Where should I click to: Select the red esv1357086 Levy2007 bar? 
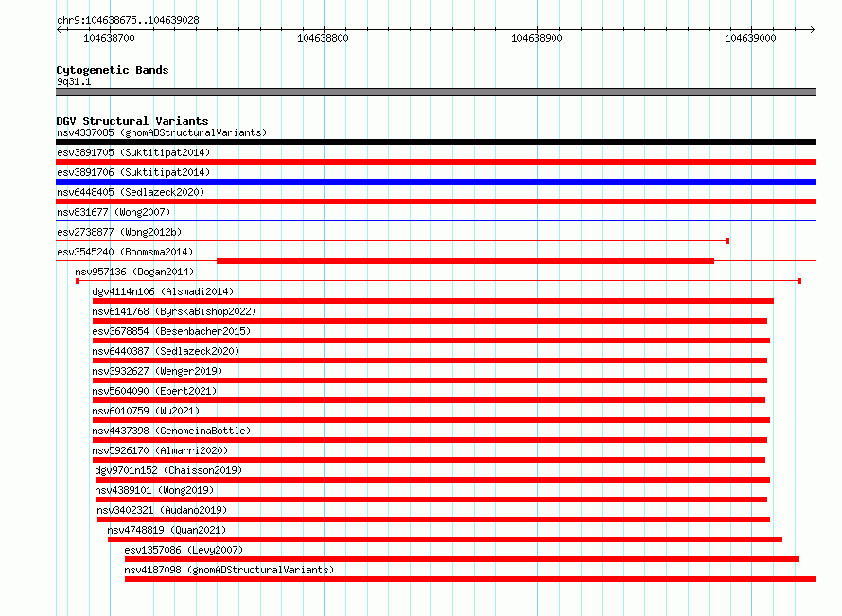click(x=462, y=559)
